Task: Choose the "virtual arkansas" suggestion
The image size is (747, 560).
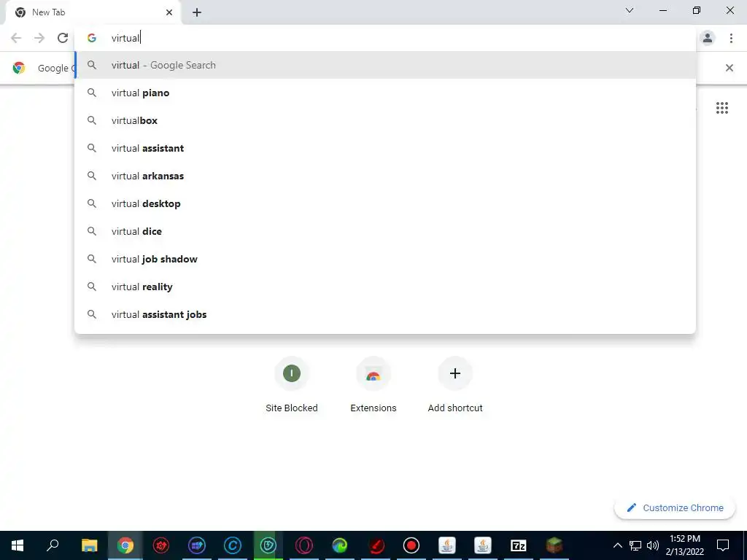Action: [x=385, y=176]
